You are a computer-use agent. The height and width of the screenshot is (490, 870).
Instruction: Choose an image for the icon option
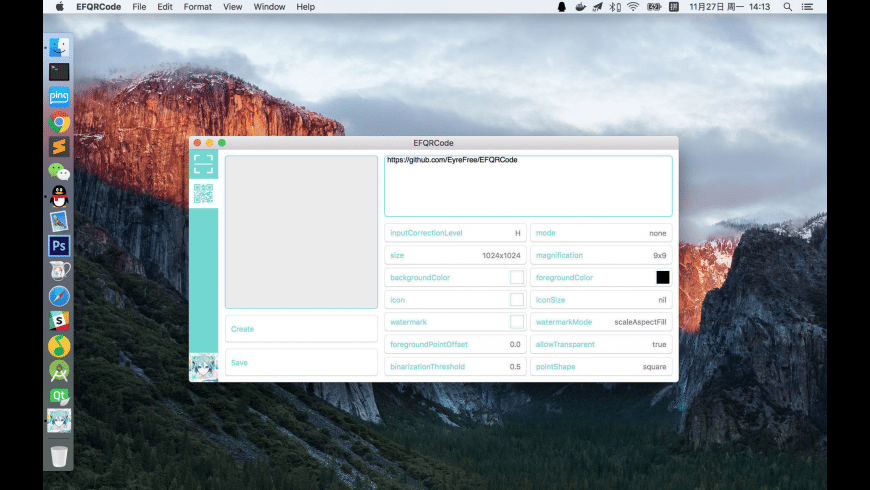(517, 300)
